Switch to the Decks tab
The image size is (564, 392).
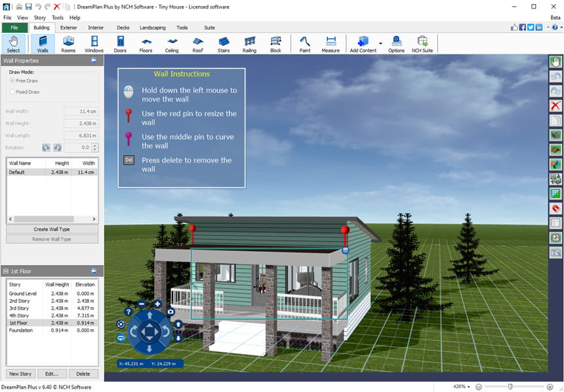[x=123, y=28]
